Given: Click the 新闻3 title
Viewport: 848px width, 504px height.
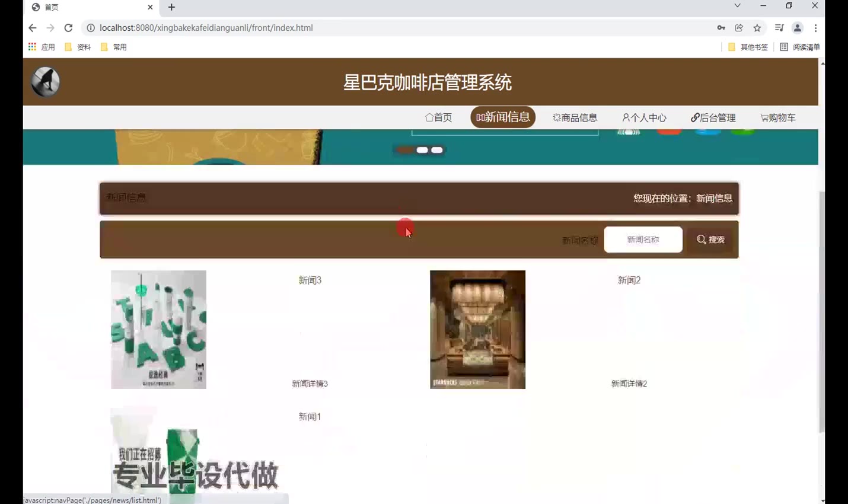Looking at the screenshot, I should coord(310,280).
